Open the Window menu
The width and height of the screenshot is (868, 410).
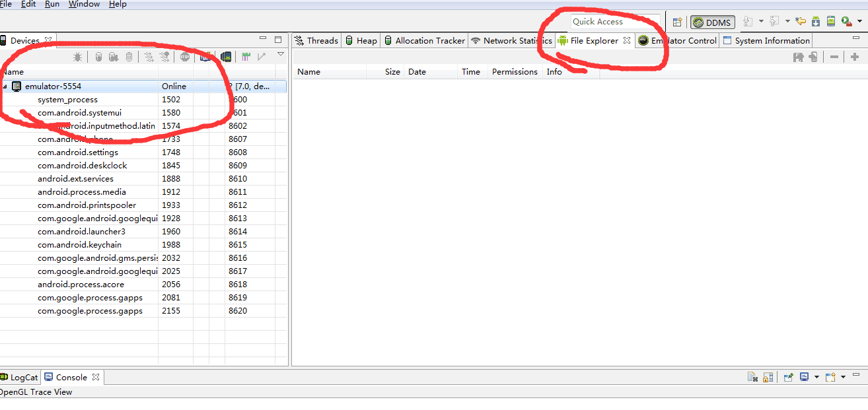(x=84, y=4)
